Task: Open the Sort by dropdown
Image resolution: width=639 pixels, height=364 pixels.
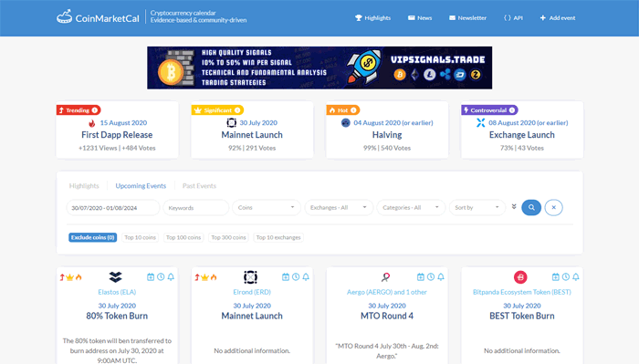Action: 477,208
